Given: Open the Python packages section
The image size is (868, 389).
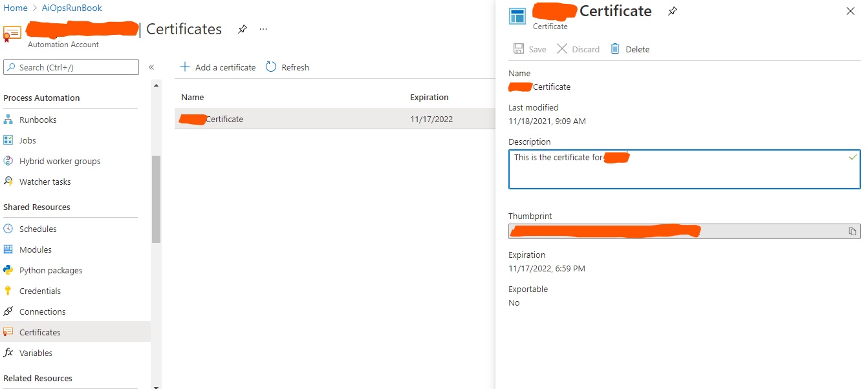Looking at the screenshot, I should (50, 270).
